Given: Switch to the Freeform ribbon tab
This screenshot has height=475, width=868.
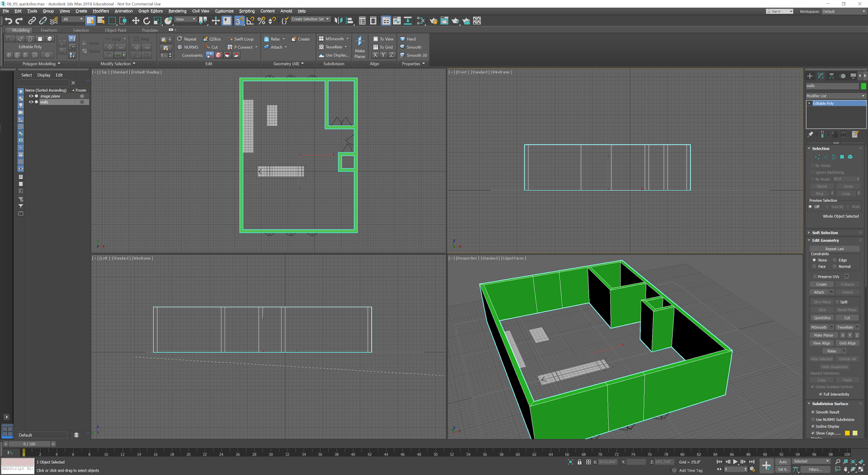Looking at the screenshot, I should [x=49, y=30].
